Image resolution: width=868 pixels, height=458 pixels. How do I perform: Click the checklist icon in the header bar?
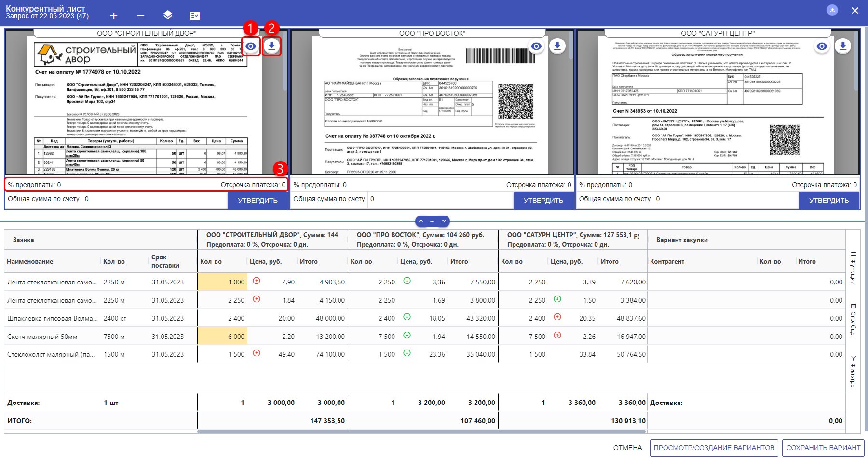195,16
